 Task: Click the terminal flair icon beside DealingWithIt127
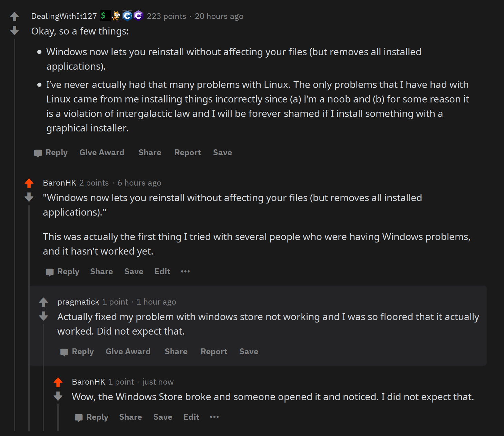105,16
